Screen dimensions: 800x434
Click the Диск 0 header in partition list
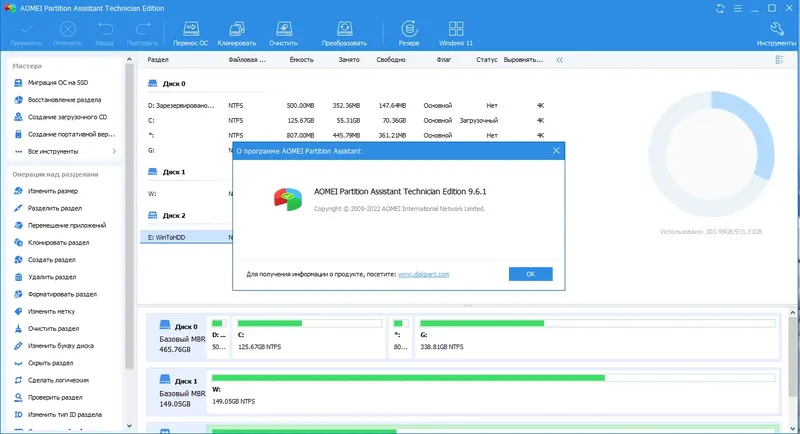(173, 84)
